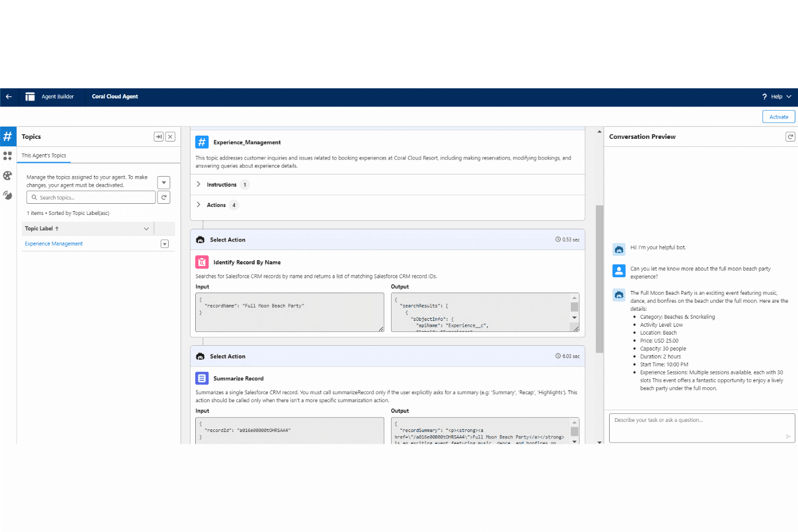Click the center panel vertical scrollbar thumb
The height and width of the screenshot is (532, 798).
600,279
